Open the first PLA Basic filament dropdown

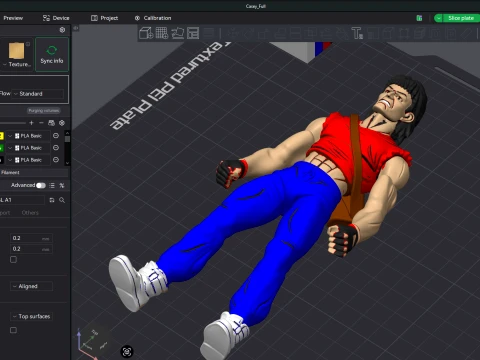click(28, 136)
